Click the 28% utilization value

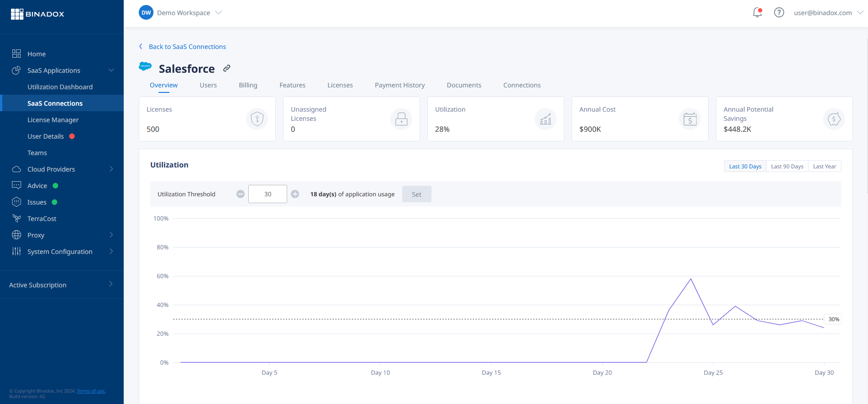click(x=442, y=129)
